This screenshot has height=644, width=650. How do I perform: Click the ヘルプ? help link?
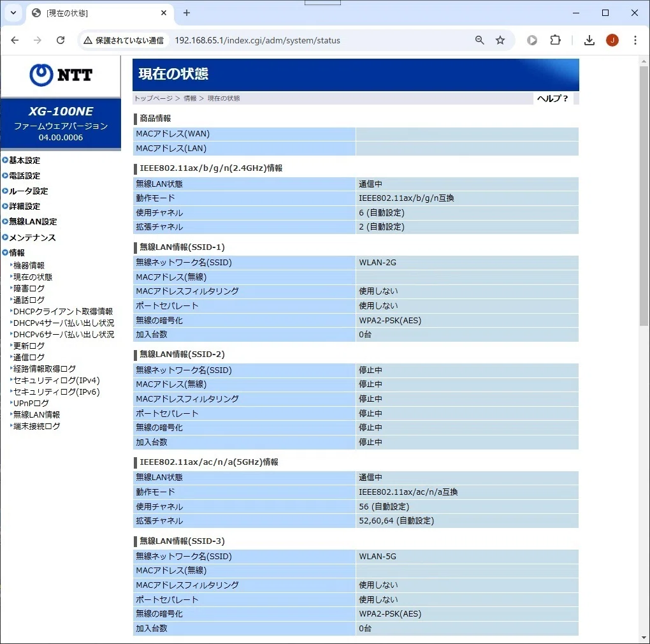pos(552,98)
